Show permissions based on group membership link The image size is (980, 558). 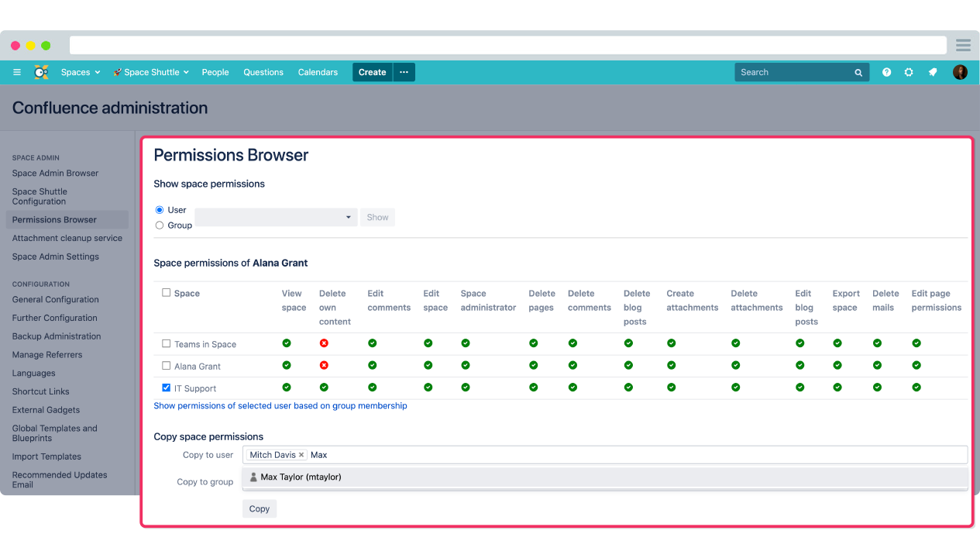point(280,405)
